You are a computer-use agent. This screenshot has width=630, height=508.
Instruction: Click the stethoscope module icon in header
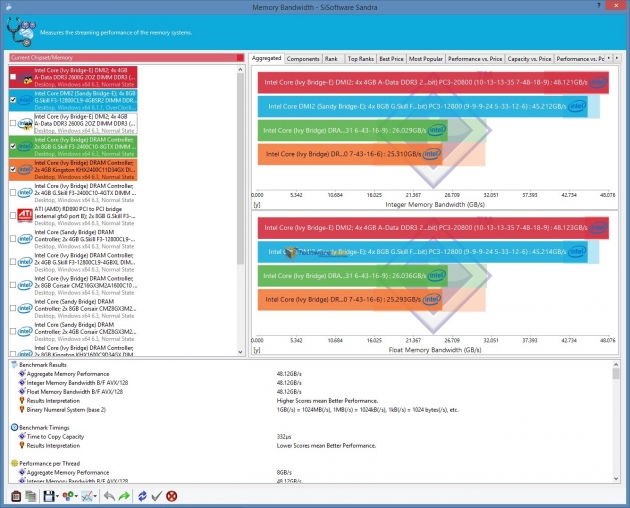(x=21, y=31)
